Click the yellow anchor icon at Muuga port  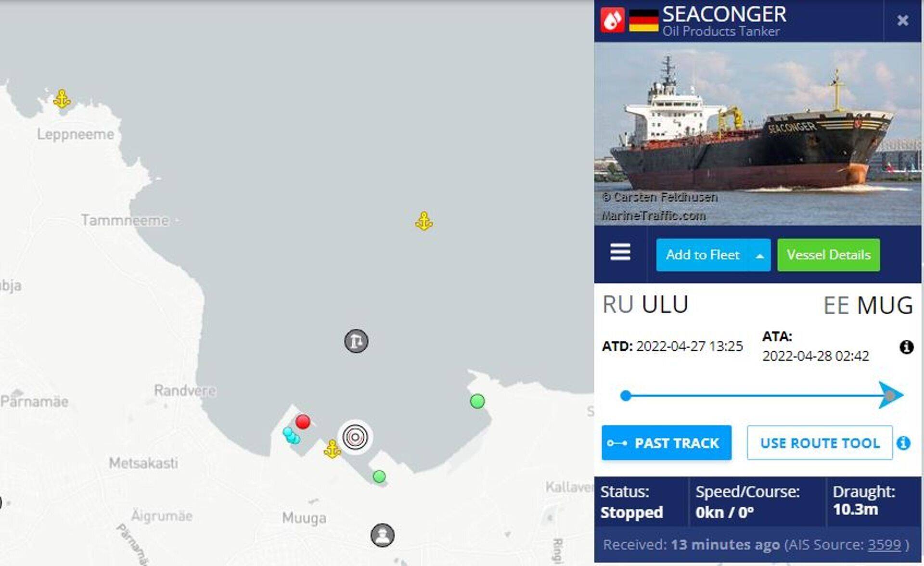pos(332,449)
